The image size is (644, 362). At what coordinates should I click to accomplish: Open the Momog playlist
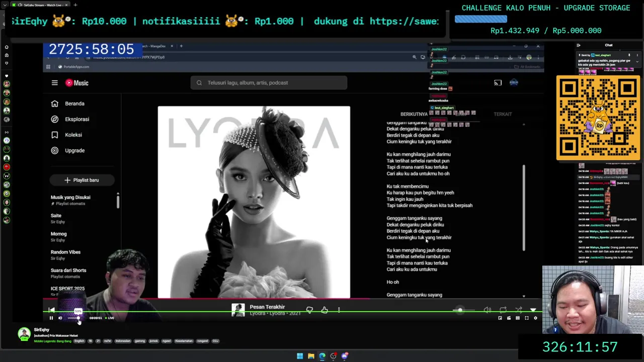click(x=58, y=236)
